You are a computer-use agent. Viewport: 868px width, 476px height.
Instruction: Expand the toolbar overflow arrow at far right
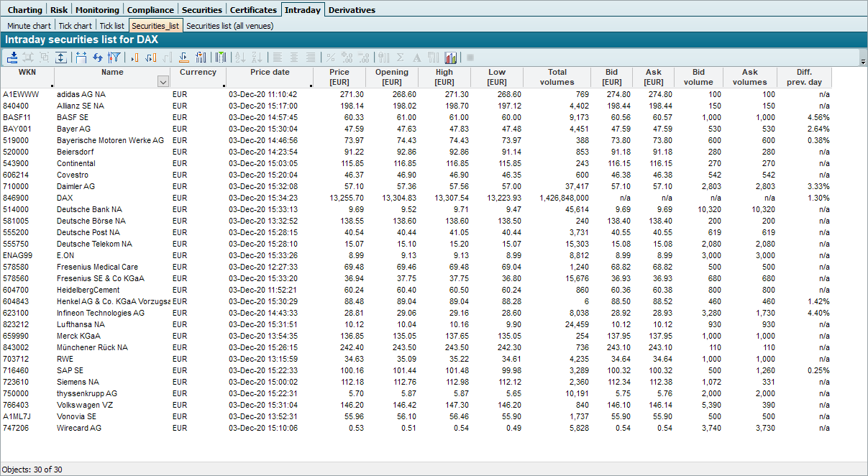tap(863, 63)
